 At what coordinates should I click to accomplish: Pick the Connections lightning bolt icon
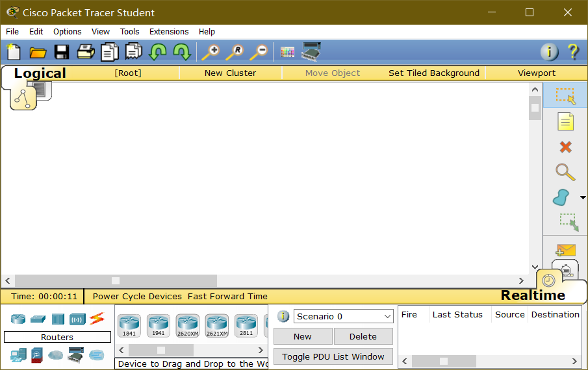97,319
